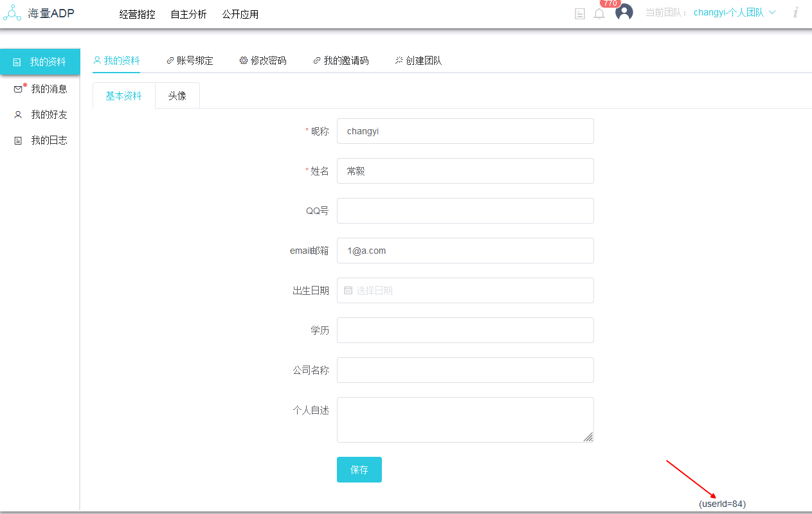Open 我的好友 in the sidebar

(49, 114)
